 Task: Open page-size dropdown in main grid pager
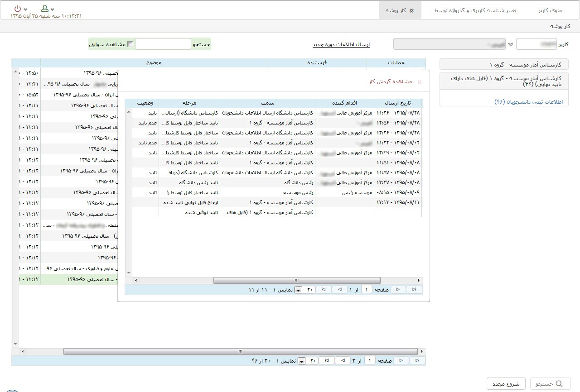pos(302,361)
